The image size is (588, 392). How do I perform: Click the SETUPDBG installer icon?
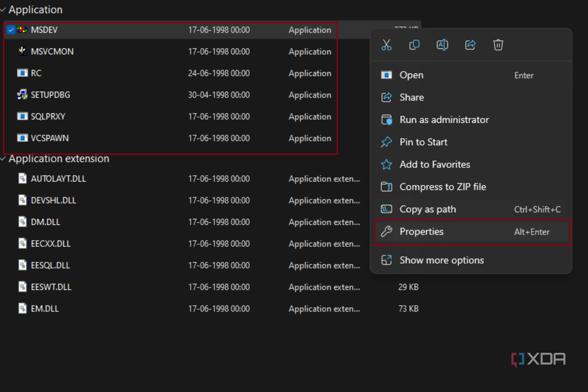pos(22,95)
